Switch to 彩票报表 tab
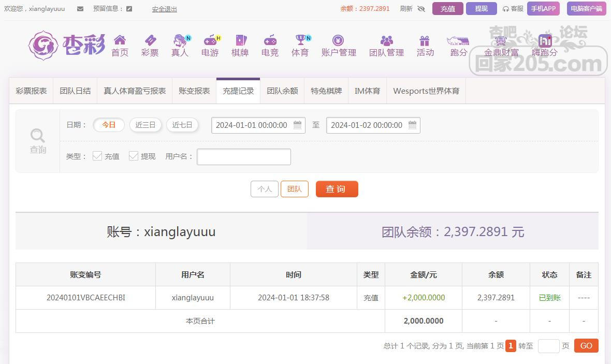 click(x=31, y=91)
